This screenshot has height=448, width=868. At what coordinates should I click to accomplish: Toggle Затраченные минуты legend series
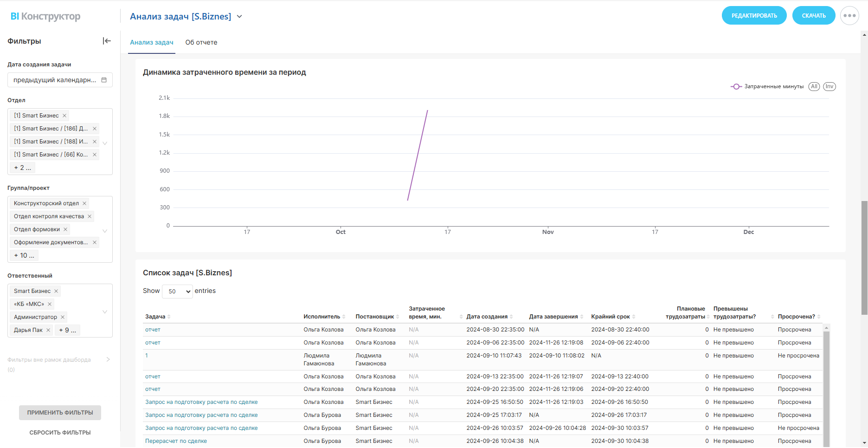pyautogui.click(x=767, y=86)
